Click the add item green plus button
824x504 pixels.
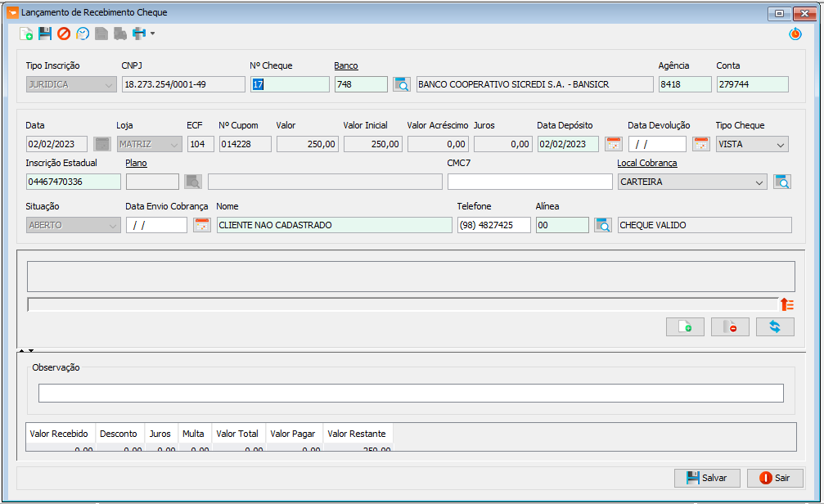(685, 327)
